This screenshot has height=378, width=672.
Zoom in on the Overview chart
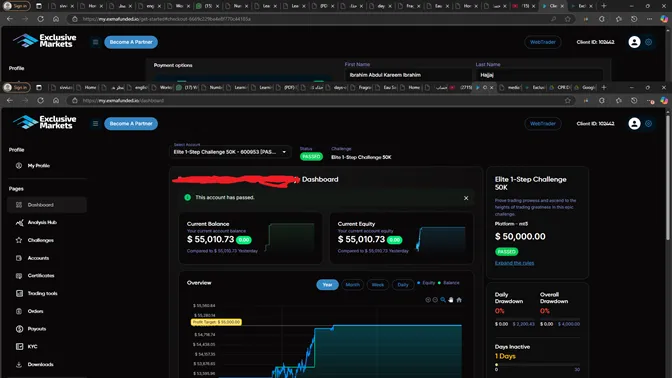coord(428,300)
